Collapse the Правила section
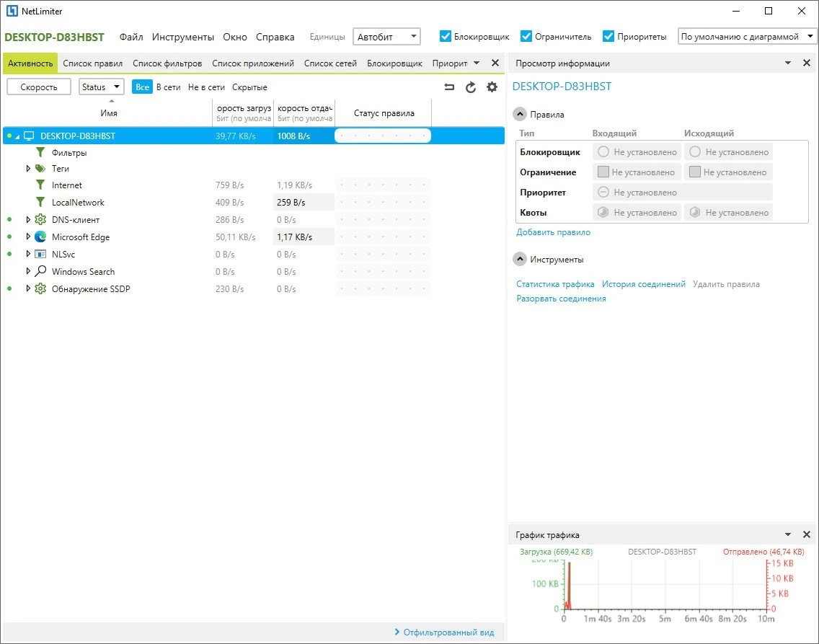819x644 pixels. [x=520, y=115]
